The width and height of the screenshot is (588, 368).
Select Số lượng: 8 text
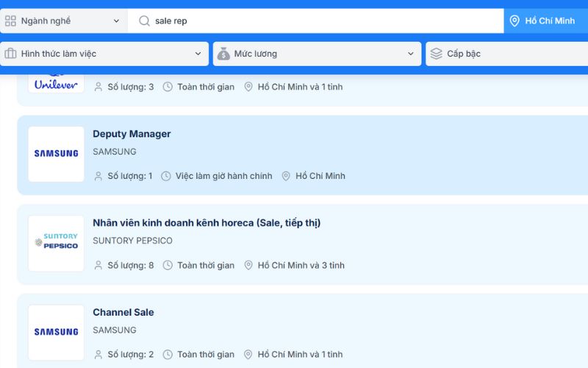(131, 265)
